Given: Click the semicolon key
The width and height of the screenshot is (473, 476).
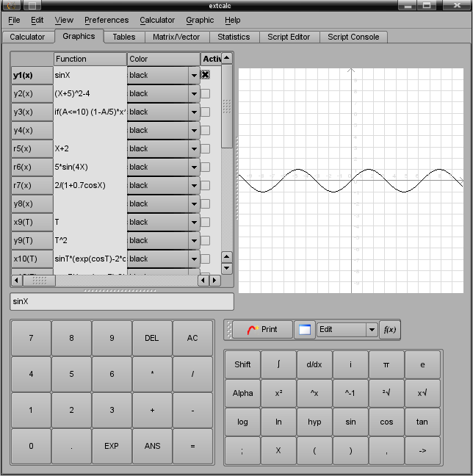Looking at the screenshot, I should pyautogui.click(x=242, y=451).
